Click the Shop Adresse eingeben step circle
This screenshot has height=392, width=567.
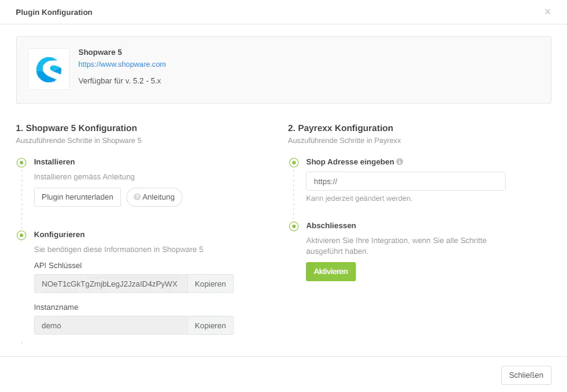[293, 162]
